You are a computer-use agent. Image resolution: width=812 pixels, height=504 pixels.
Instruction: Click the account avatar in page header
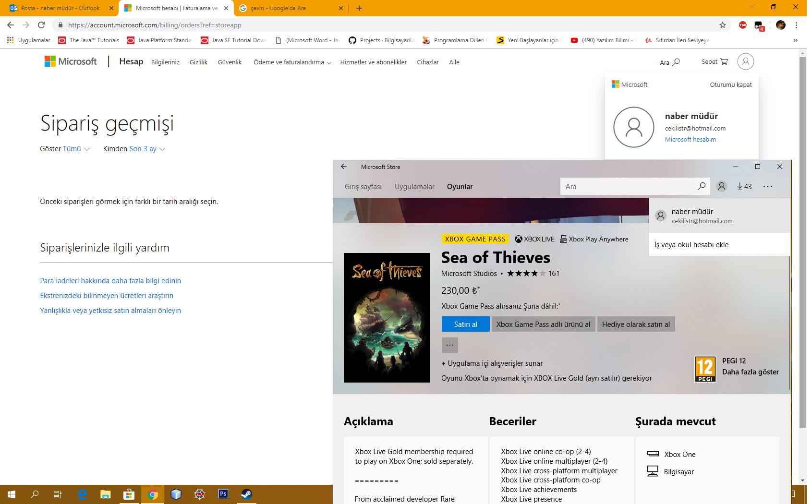[x=746, y=61]
